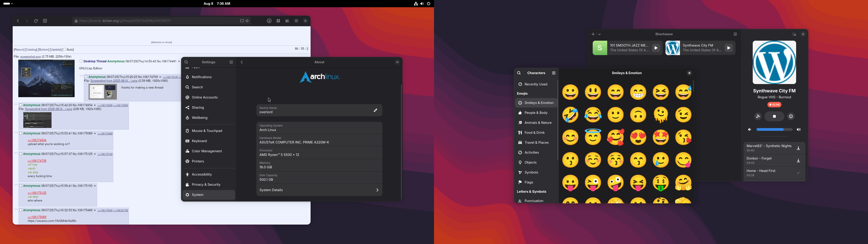This screenshot has width=868, height=244.
Task: Open post menu arrow for No.106175089
Action: [x=95, y=134]
